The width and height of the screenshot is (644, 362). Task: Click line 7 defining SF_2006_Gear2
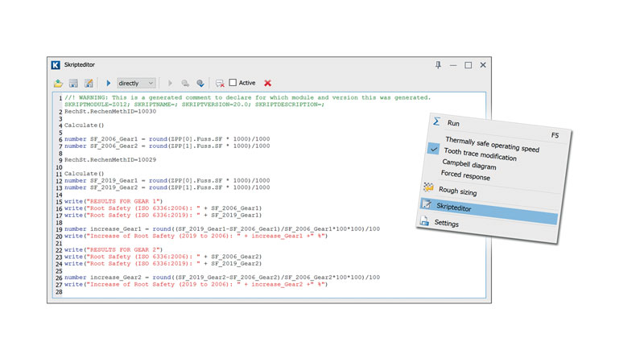coord(167,146)
